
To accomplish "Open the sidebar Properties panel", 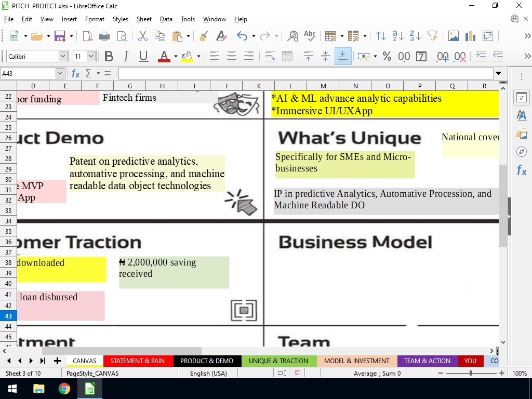I will [522, 98].
